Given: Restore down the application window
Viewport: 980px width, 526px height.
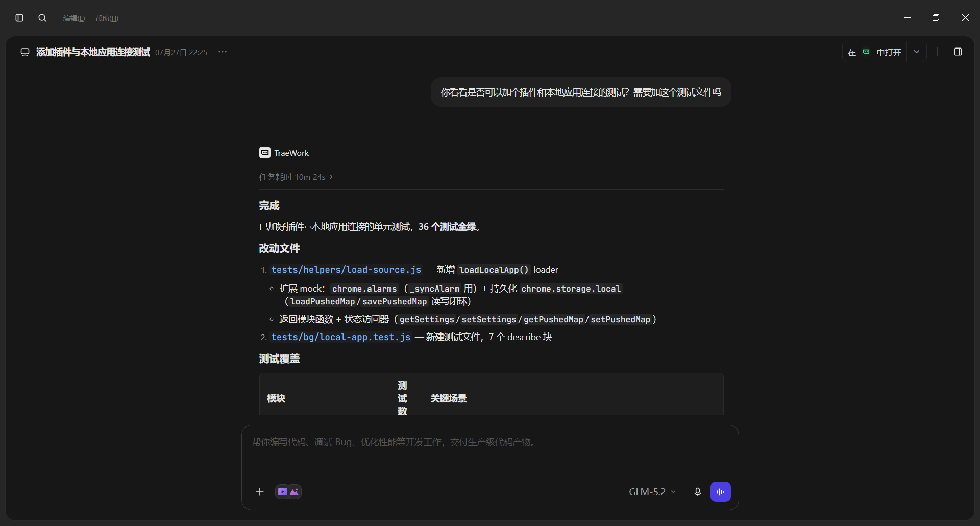Looking at the screenshot, I should tap(936, 18).
